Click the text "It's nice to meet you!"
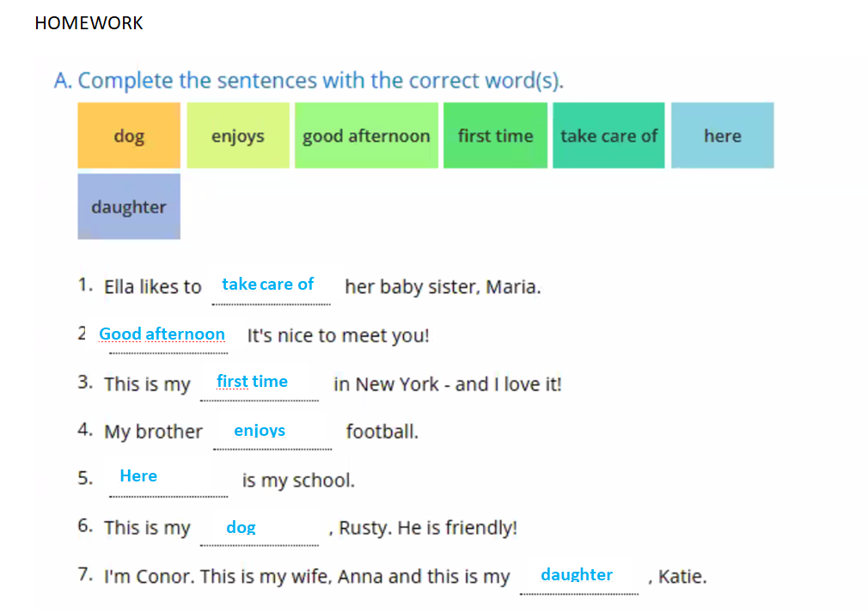 [x=338, y=335]
